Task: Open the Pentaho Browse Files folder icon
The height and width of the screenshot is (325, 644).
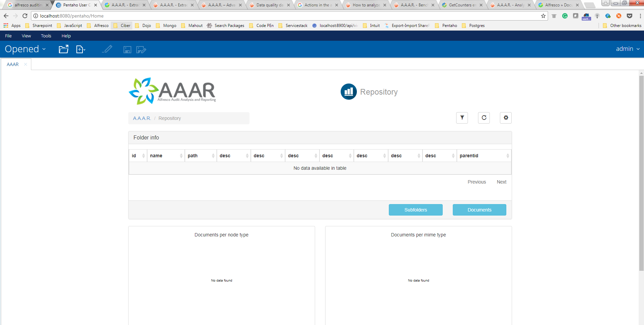Action: point(64,49)
